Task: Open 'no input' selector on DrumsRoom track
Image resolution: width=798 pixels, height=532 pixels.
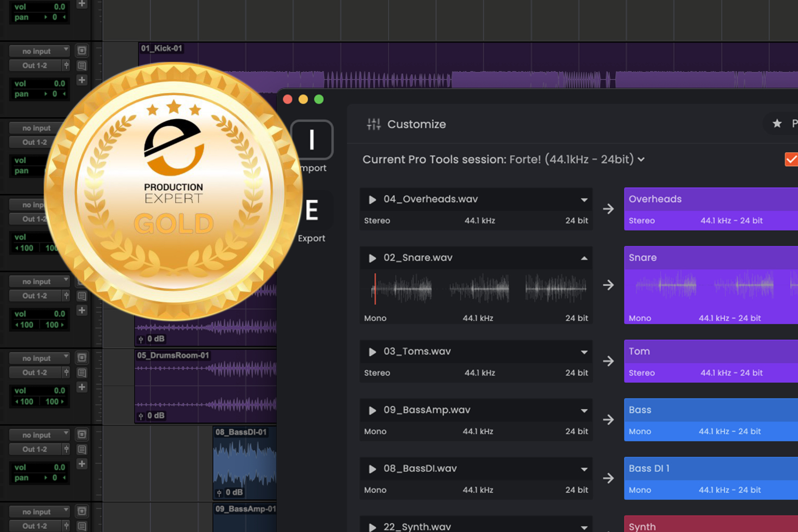Action: (x=39, y=358)
